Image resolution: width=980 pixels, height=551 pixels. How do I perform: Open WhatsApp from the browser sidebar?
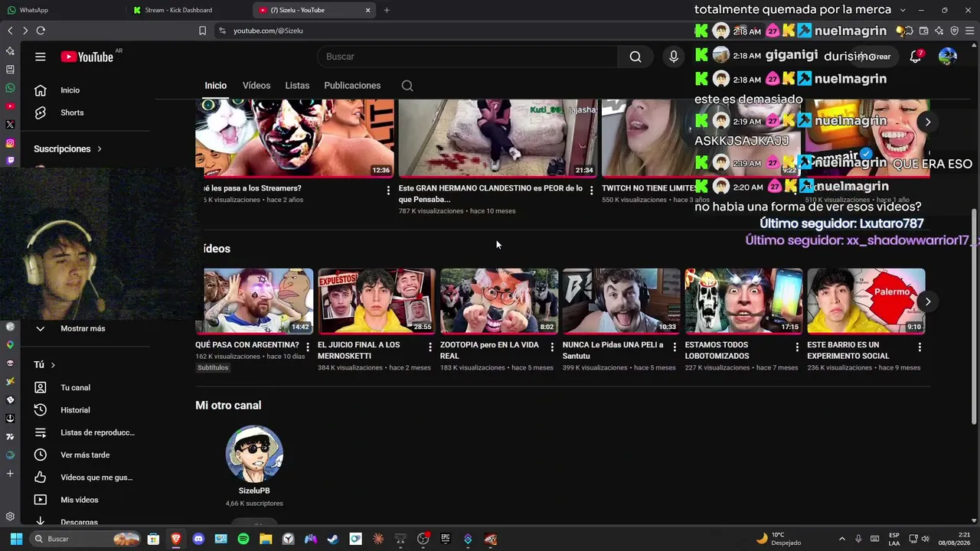coord(10,88)
